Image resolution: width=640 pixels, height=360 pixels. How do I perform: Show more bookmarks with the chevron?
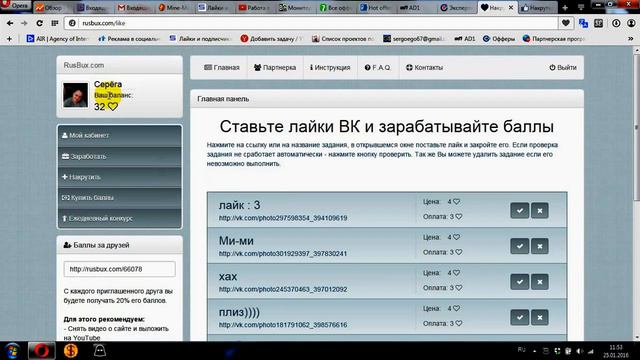point(631,39)
